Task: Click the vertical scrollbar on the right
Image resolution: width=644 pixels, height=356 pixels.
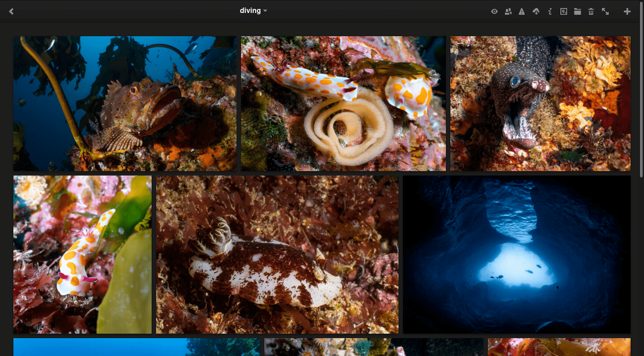Action: coord(642,89)
